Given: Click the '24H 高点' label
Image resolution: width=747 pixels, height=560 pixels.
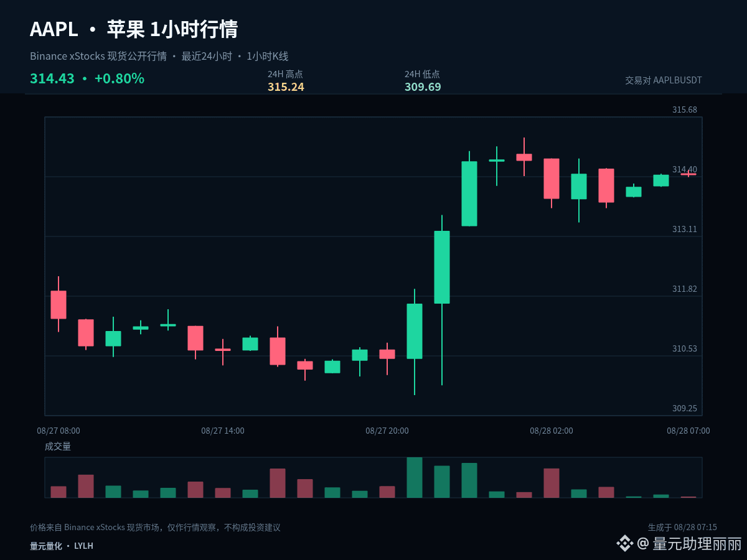Looking at the screenshot, I should [x=285, y=74].
